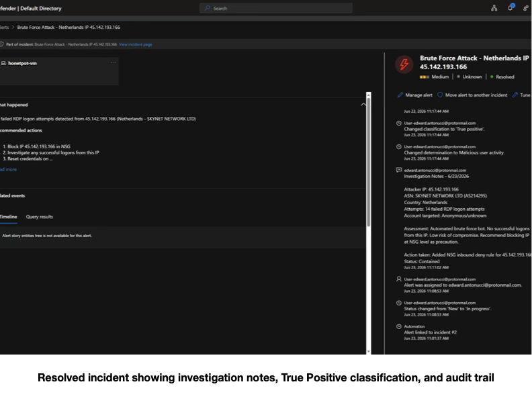Click the scrollbar down arrow

(x=369, y=351)
